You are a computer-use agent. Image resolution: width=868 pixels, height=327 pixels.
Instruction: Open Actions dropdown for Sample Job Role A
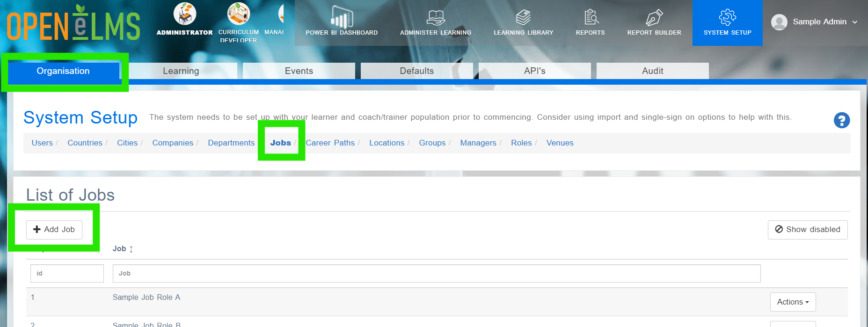coord(793,302)
